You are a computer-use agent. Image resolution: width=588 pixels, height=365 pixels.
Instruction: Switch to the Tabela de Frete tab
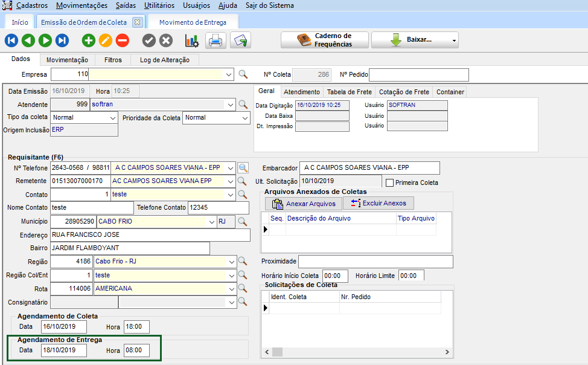pos(349,92)
